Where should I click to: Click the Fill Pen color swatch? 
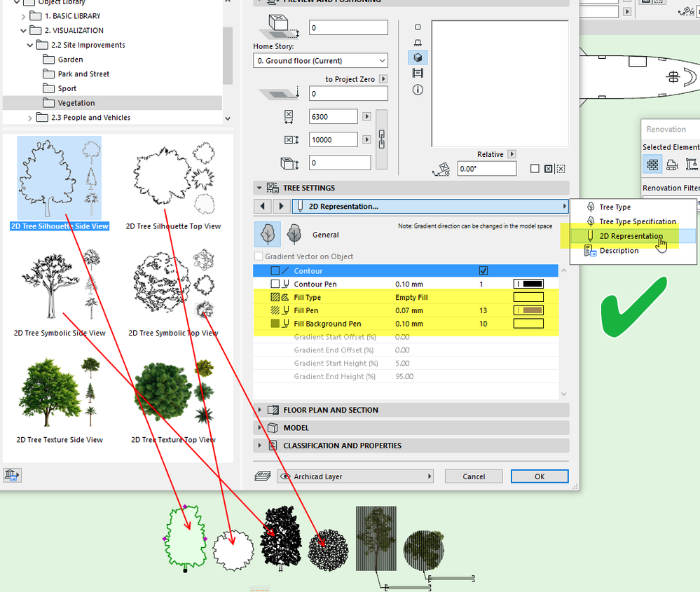(x=528, y=310)
